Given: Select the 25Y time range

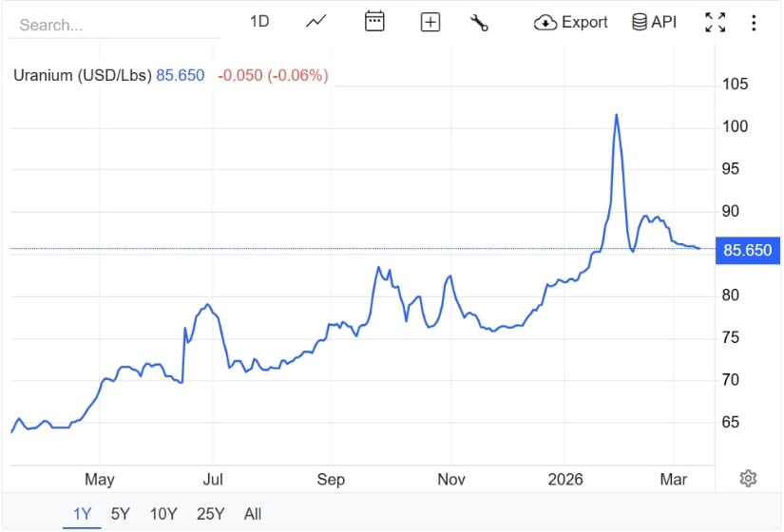Looking at the screenshot, I should point(210,514).
